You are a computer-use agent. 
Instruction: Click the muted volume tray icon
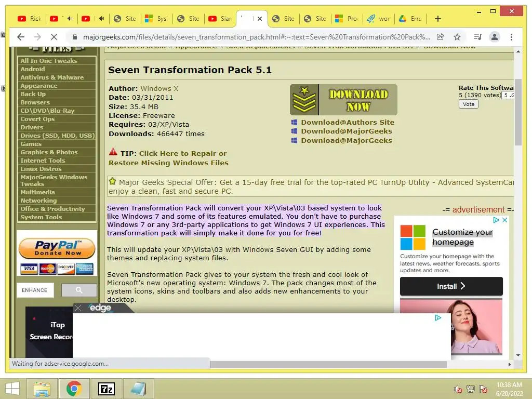pyautogui.click(x=458, y=389)
